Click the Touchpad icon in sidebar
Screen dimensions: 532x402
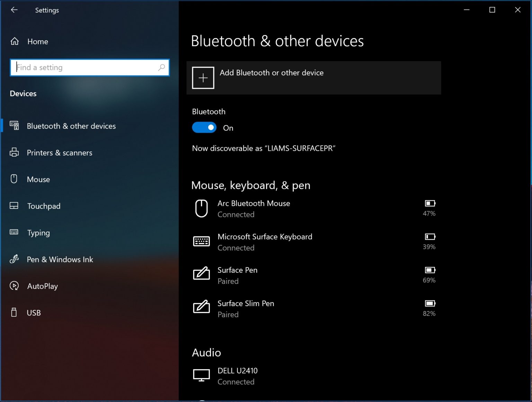point(14,206)
